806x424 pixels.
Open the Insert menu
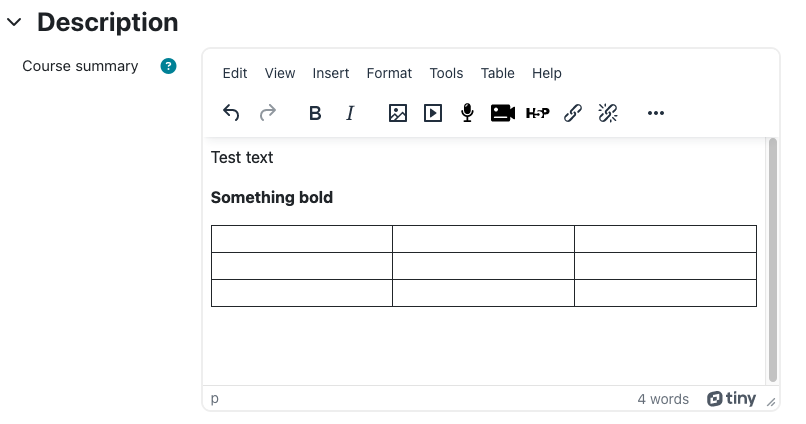click(331, 73)
